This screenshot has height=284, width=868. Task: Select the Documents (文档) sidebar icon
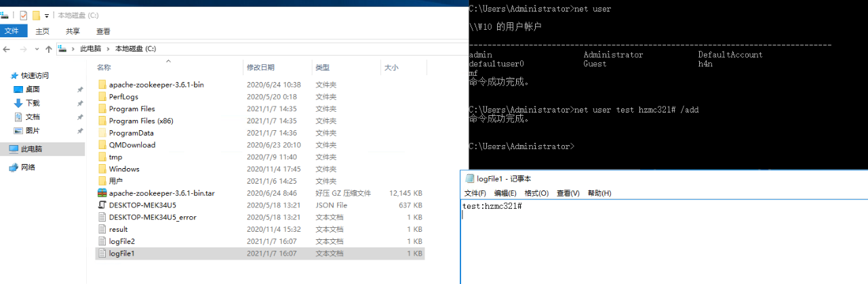click(x=19, y=117)
